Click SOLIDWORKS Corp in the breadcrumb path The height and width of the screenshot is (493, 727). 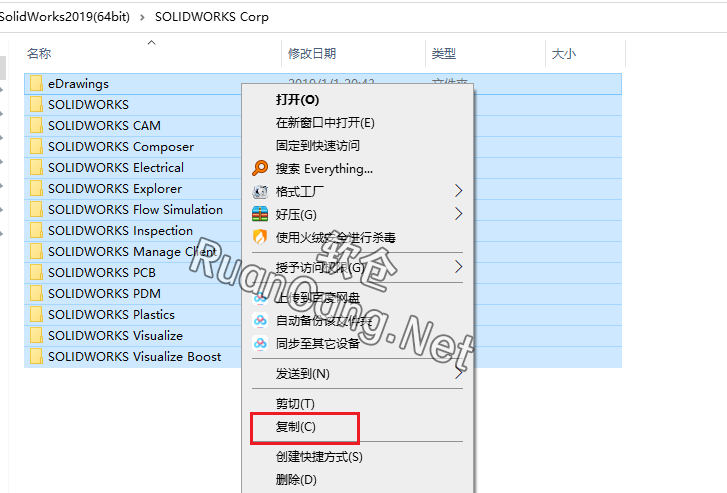(x=211, y=17)
